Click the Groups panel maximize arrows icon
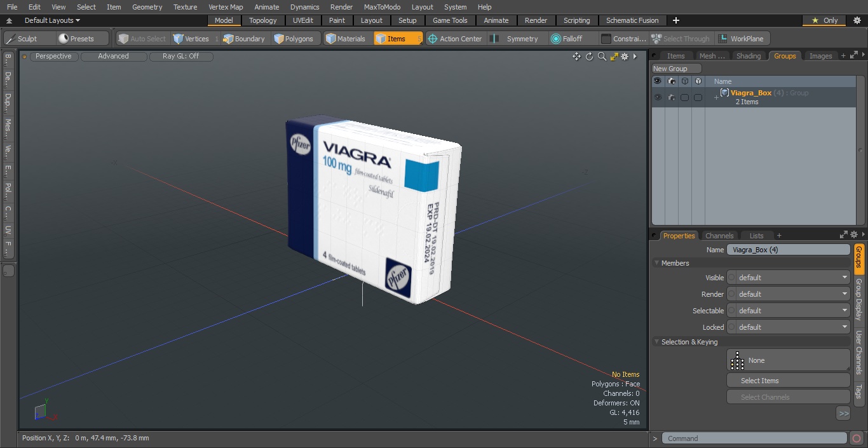Screen dimensions: 868x448 click(x=853, y=56)
